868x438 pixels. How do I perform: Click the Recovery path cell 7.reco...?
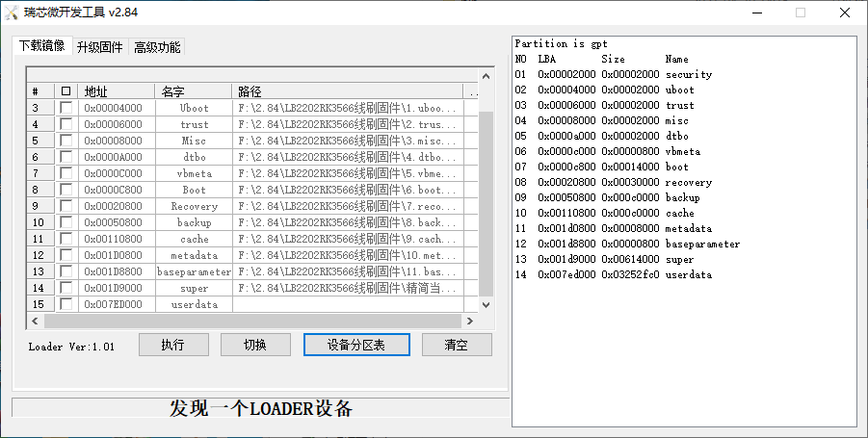(347, 206)
